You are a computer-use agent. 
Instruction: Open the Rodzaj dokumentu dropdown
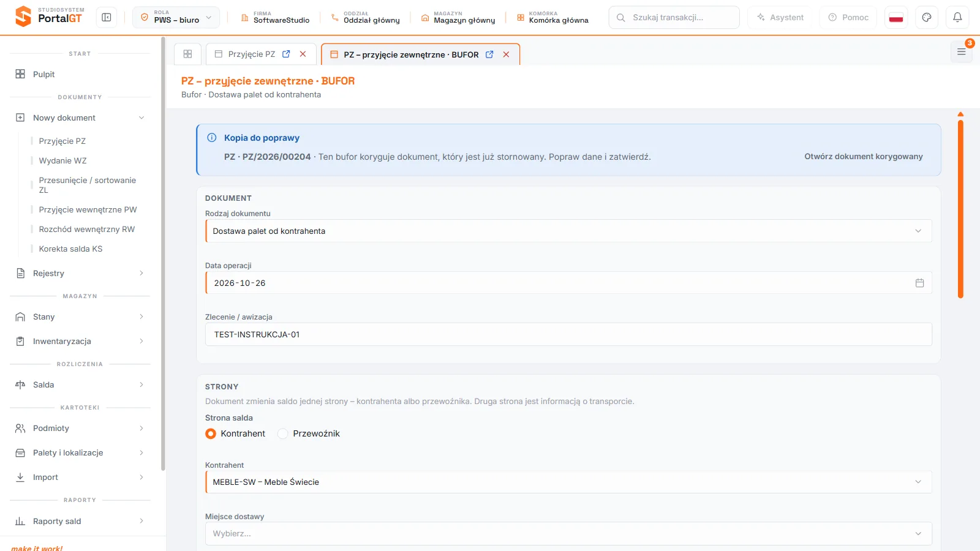[568, 231]
